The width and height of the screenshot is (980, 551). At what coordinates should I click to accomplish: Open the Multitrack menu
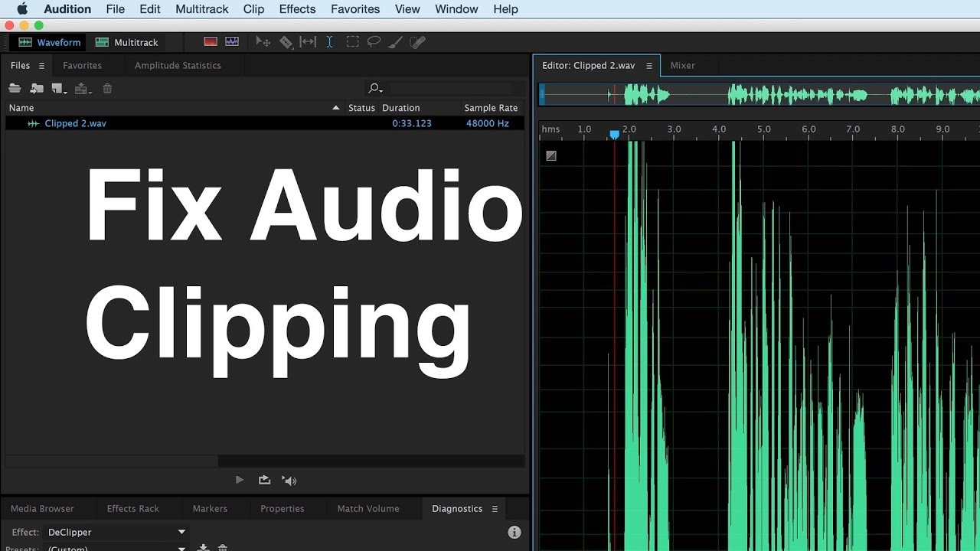coord(202,9)
